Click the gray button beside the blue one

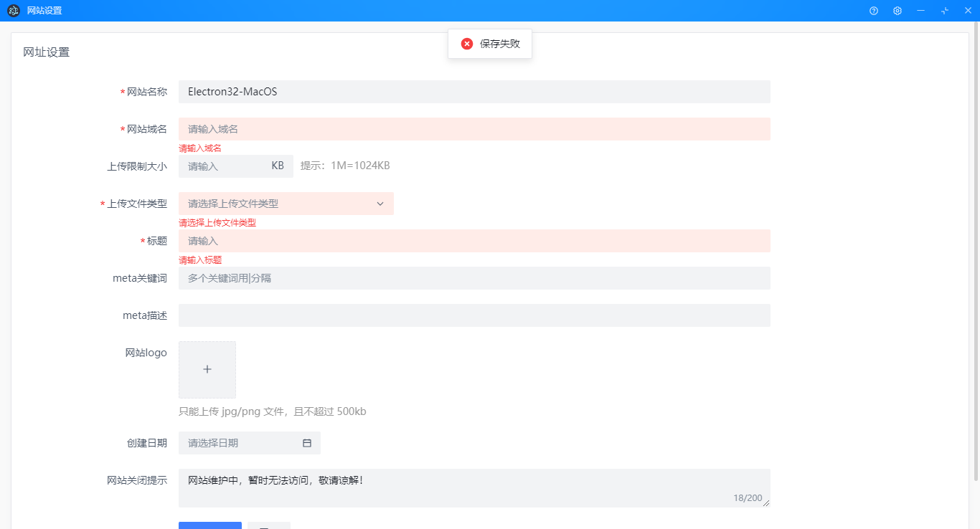click(269, 525)
